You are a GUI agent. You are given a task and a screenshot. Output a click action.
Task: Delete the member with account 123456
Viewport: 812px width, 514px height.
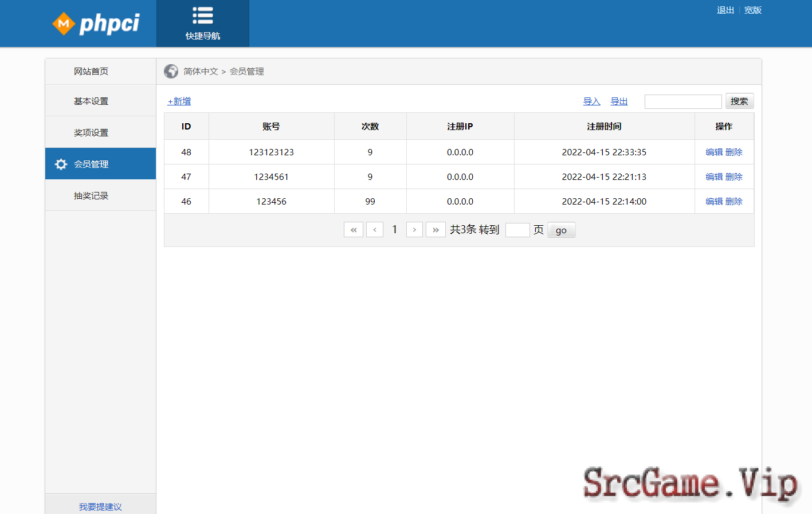(x=734, y=202)
